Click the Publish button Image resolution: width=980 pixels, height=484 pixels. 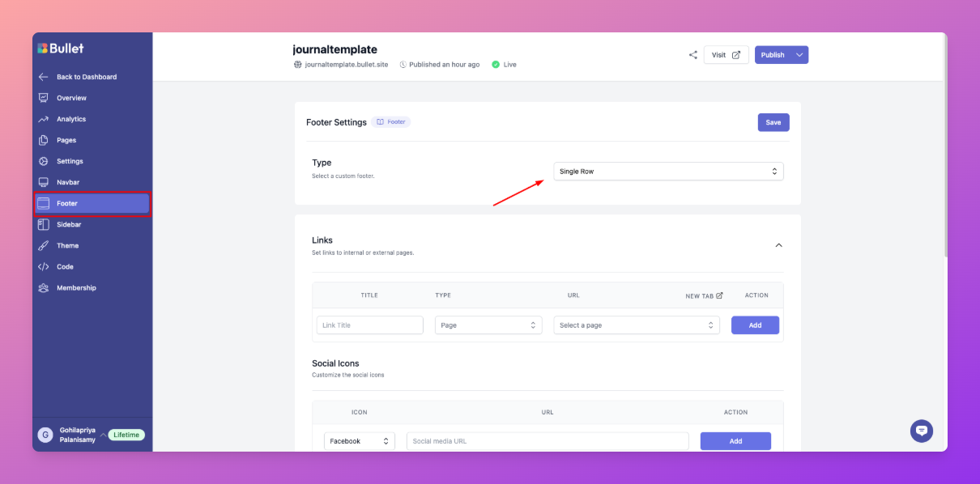point(773,55)
